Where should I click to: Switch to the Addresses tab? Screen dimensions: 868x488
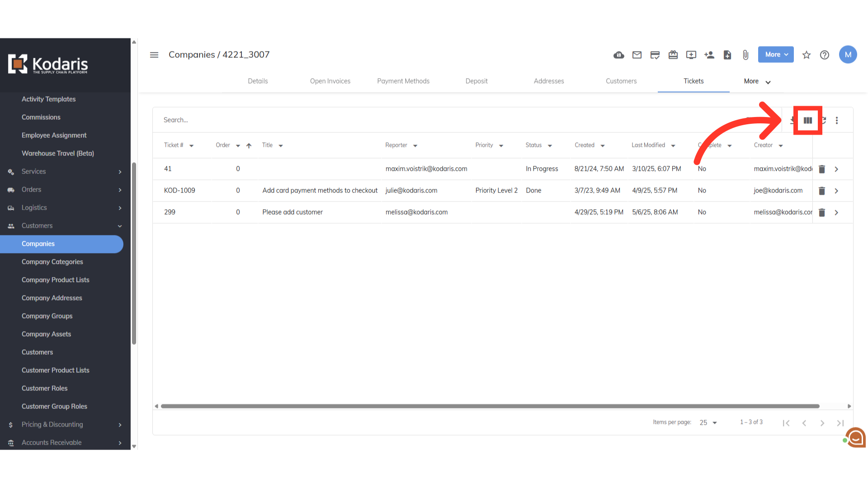coord(548,81)
